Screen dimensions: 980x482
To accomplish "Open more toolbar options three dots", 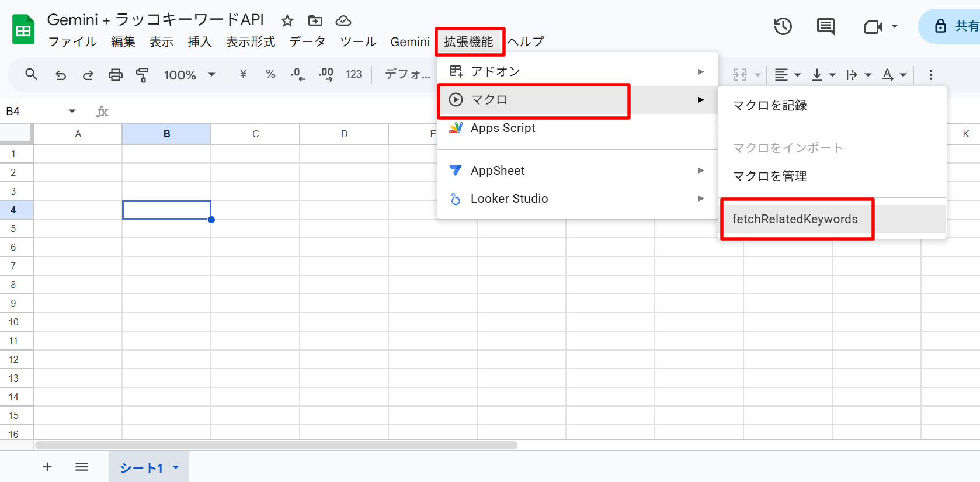I will tap(931, 75).
